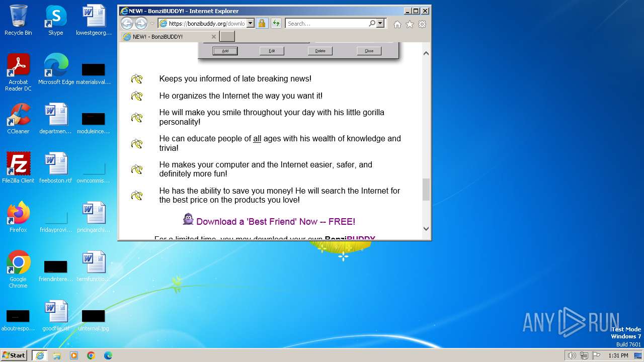Go forward with the Internet Explorer forward arrow
The width and height of the screenshot is (644, 362).
141,23
